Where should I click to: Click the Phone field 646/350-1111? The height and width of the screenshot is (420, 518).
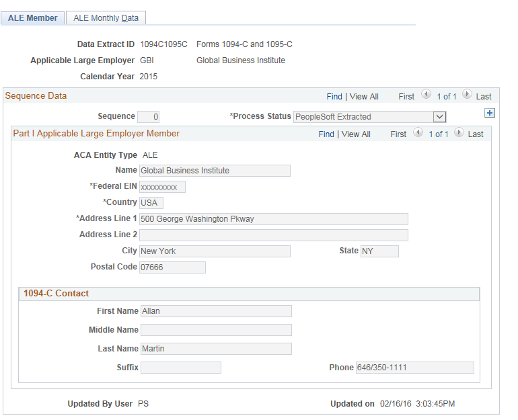pos(415,368)
